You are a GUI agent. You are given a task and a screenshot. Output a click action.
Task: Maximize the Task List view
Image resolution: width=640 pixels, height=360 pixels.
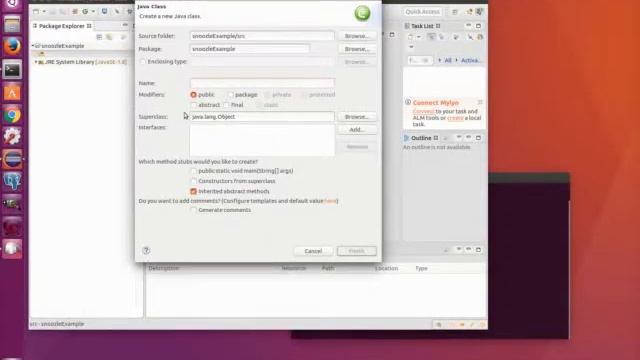[478, 26]
